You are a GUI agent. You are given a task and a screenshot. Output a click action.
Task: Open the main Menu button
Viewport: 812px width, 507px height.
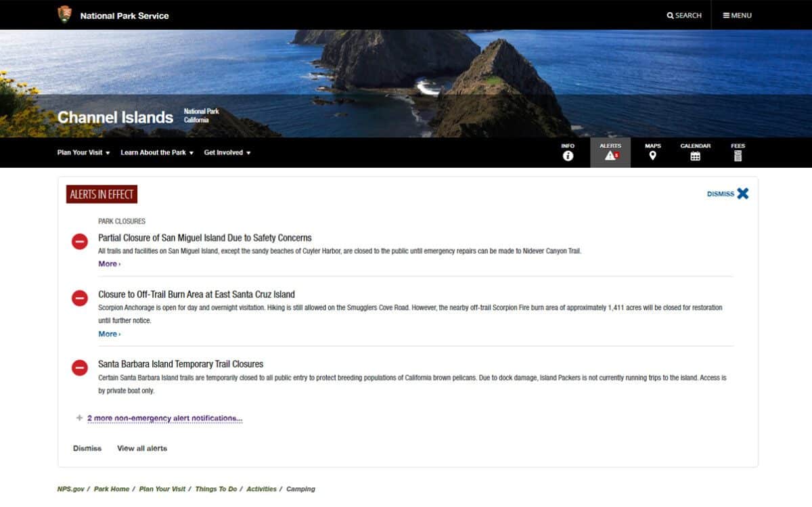(737, 16)
